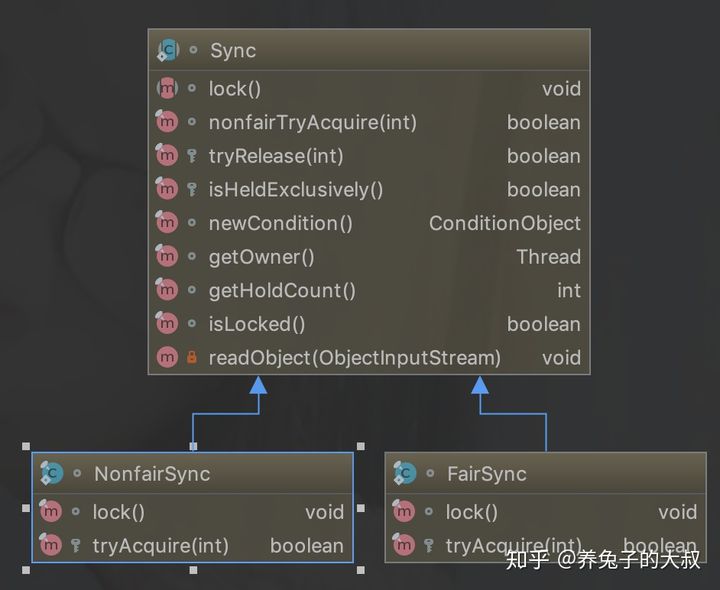
Task: Click the private lock icon beside readObject
Action: pyautogui.click(x=192, y=357)
